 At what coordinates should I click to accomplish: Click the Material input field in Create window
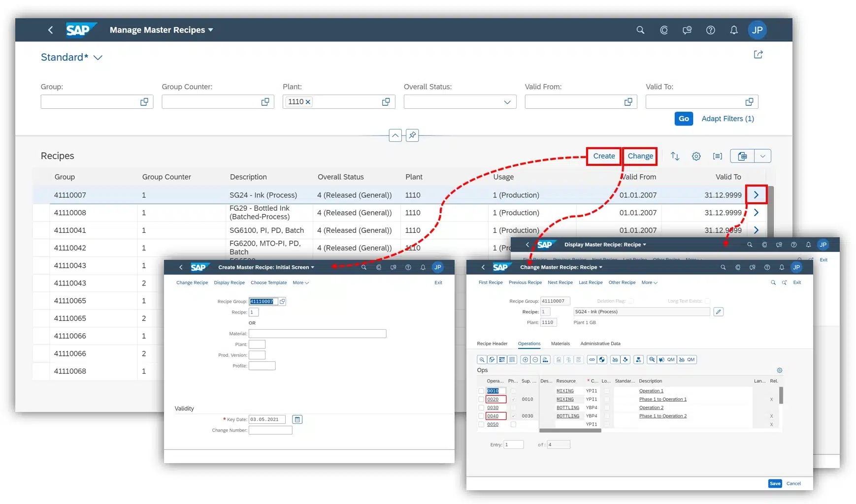pyautogui.click(x=317, y=334)
